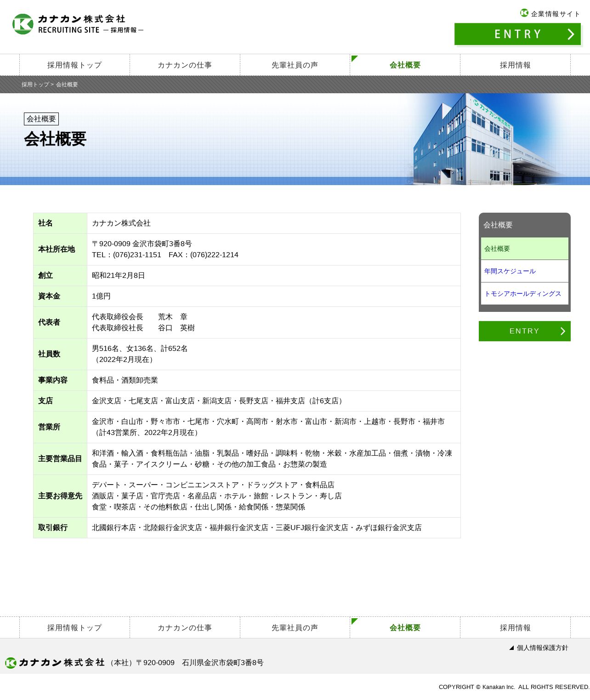Open 採用情報トップ in the top navigation

click(74, 65)
